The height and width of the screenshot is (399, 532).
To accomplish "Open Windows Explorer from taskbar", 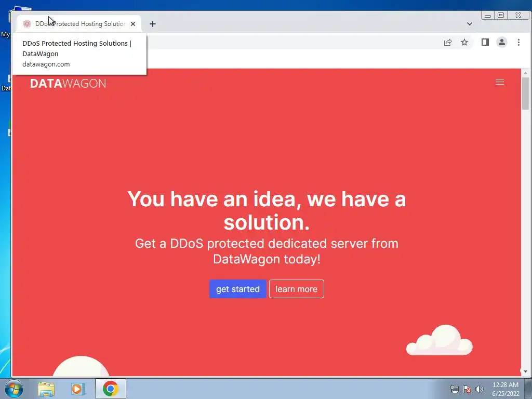I will (46, 389).
